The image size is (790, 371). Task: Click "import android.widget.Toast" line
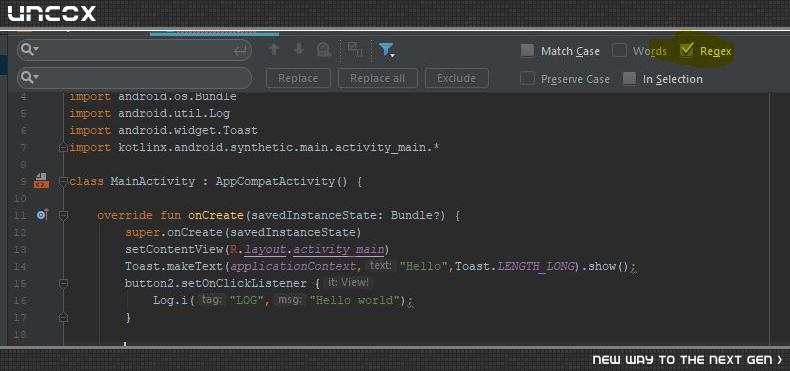click(163, 131)
